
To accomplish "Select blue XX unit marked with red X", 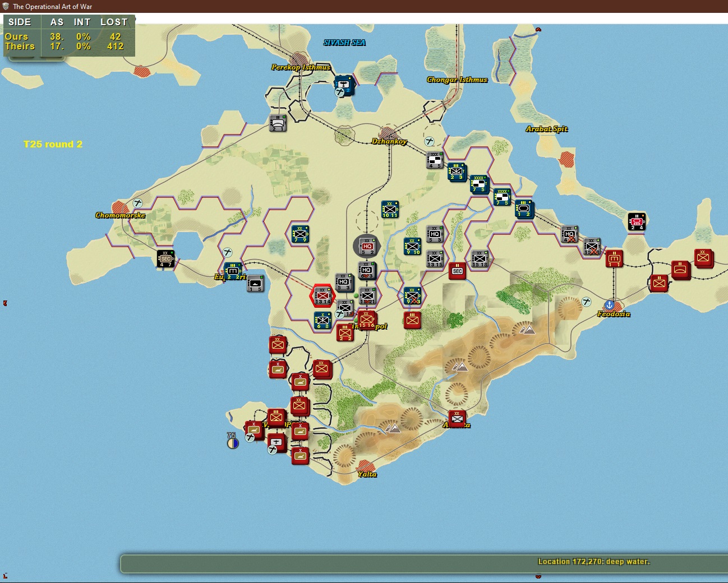I will click(412, 296).
